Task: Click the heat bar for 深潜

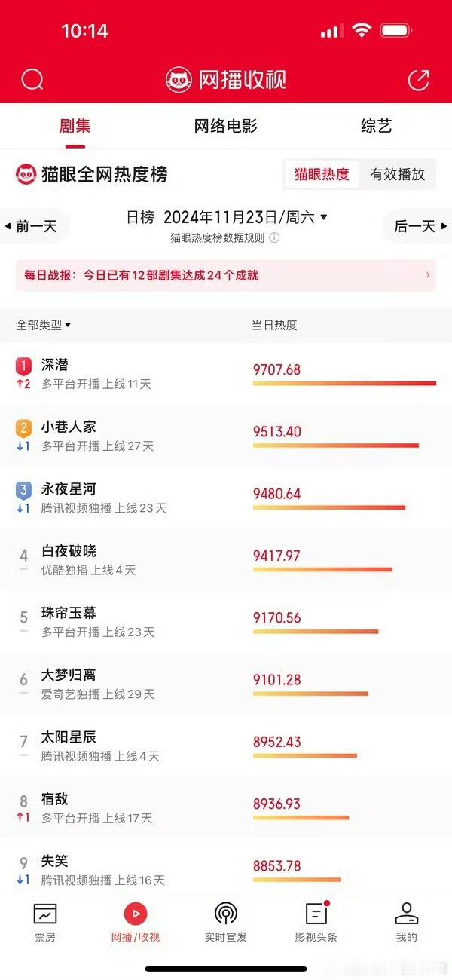Action: click(x=344, y=384)
